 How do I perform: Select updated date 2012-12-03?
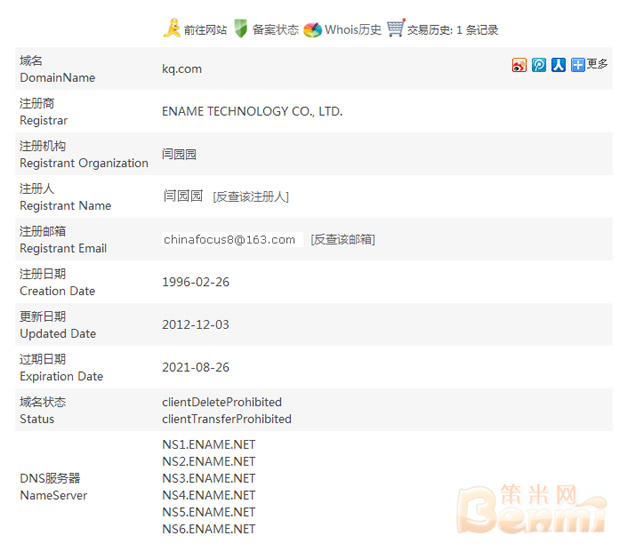tap(196, 325)
